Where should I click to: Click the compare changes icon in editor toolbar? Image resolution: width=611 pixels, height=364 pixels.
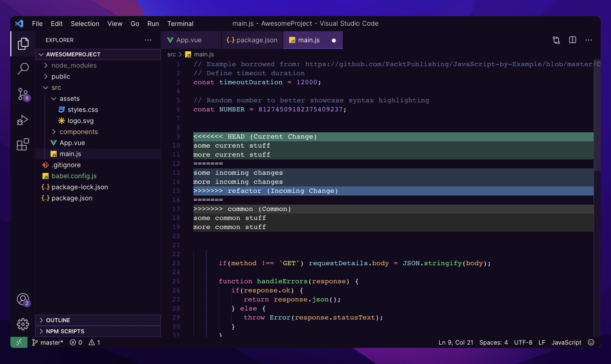click(x=556, y=40)
